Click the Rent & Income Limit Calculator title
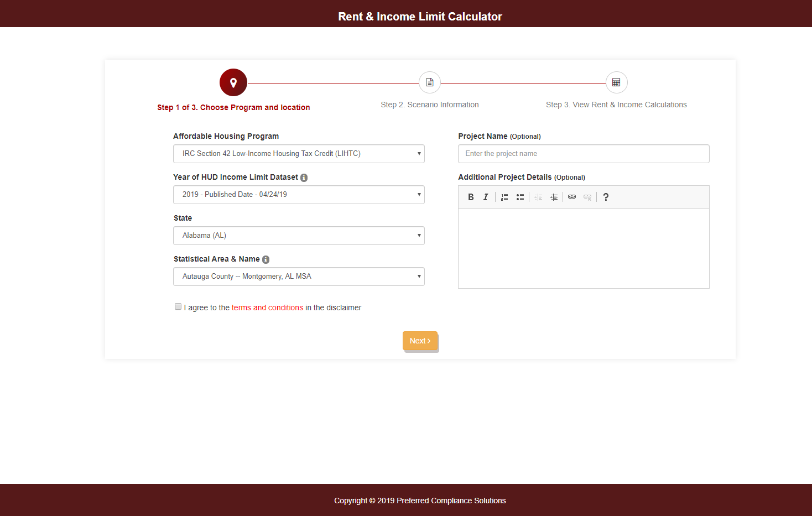The height and width of the screenshot is (516, 812). coord(420,17)
